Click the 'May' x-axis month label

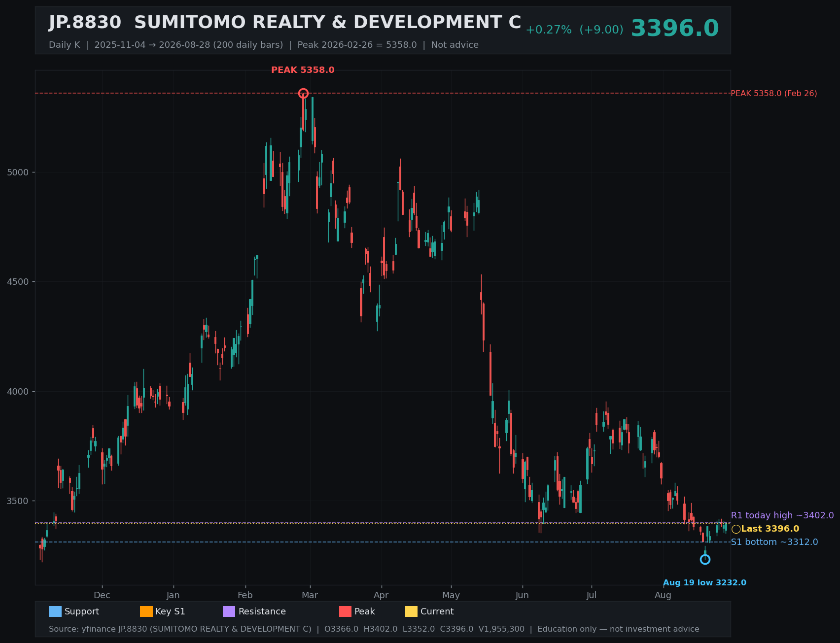coord(451,595)
